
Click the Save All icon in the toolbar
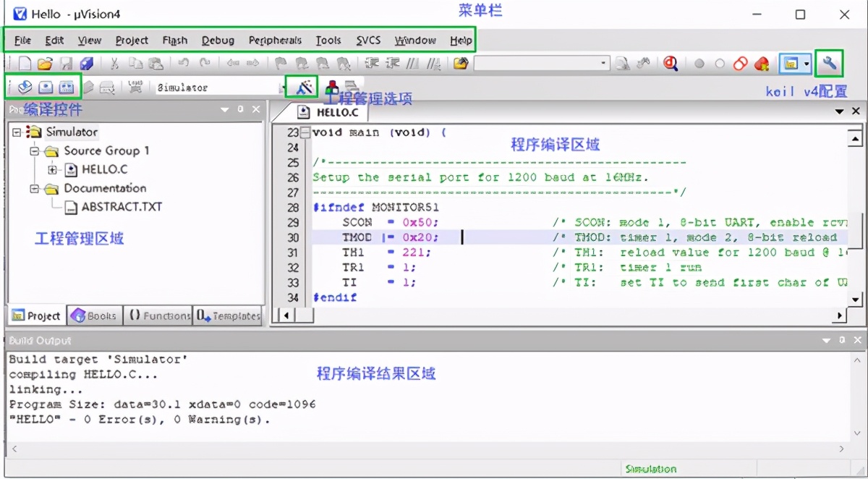86,64
